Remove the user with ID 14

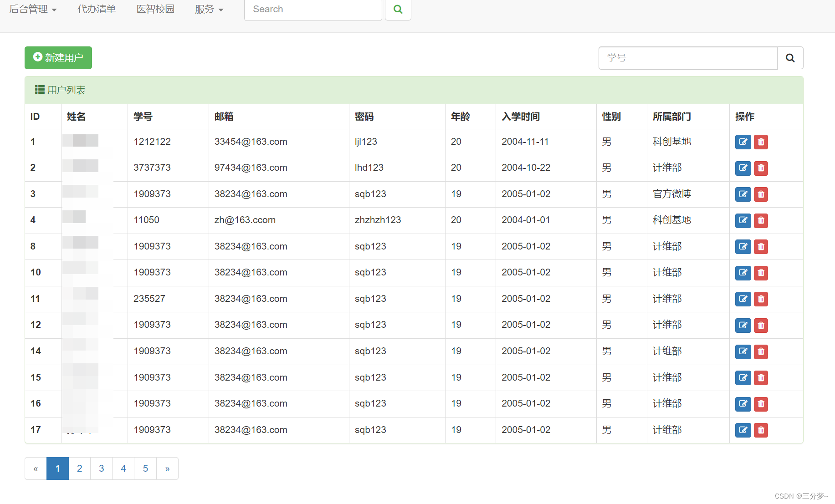pos(761,351)
